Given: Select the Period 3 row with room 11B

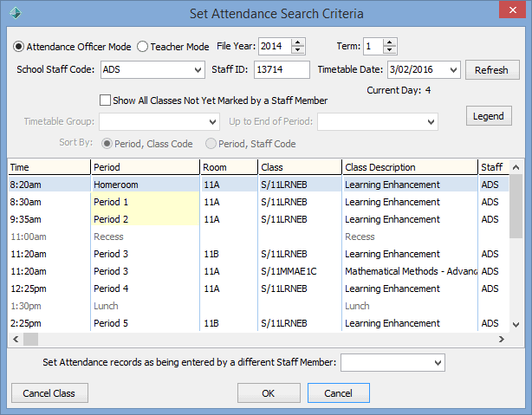Looking at the screenshot, I should (258, 254).
